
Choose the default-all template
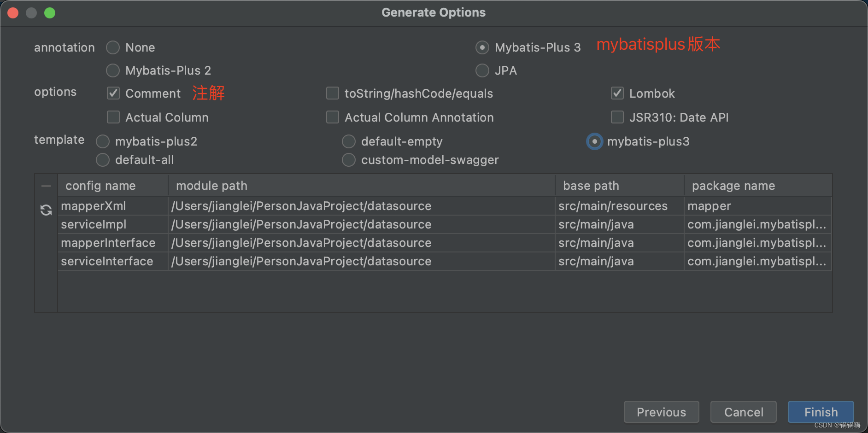tap(103, 160)
